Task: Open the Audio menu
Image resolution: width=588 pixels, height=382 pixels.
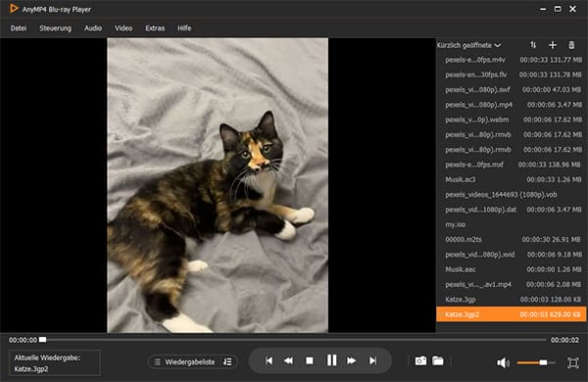Action: pos(93,28)
